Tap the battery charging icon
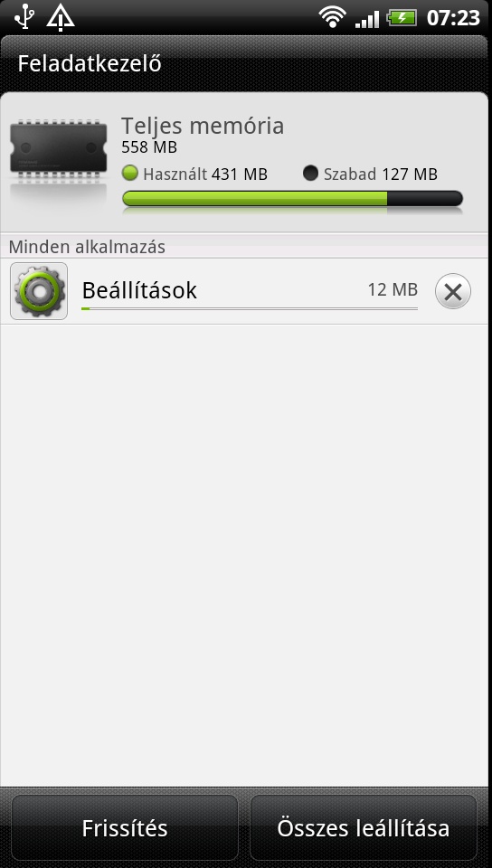The height and width of the screenshot is (868, 492). point(402,18)
